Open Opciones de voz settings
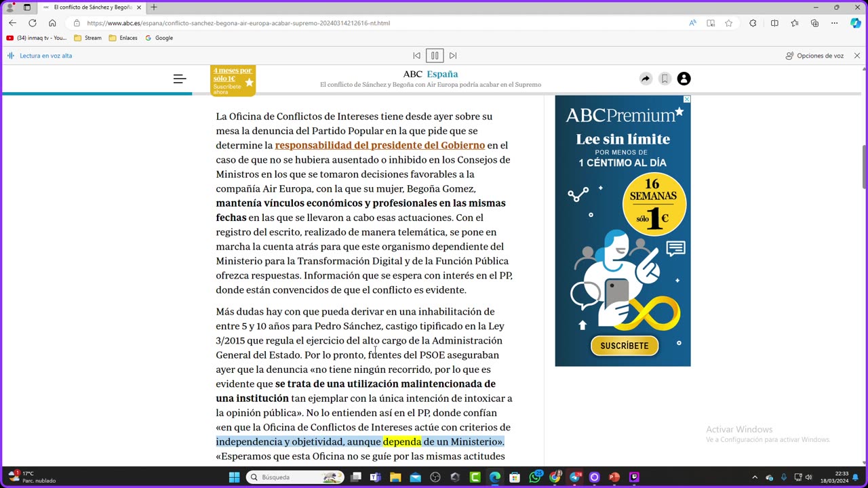This screenshot has width=868, height=488. [x=814, y=56]
